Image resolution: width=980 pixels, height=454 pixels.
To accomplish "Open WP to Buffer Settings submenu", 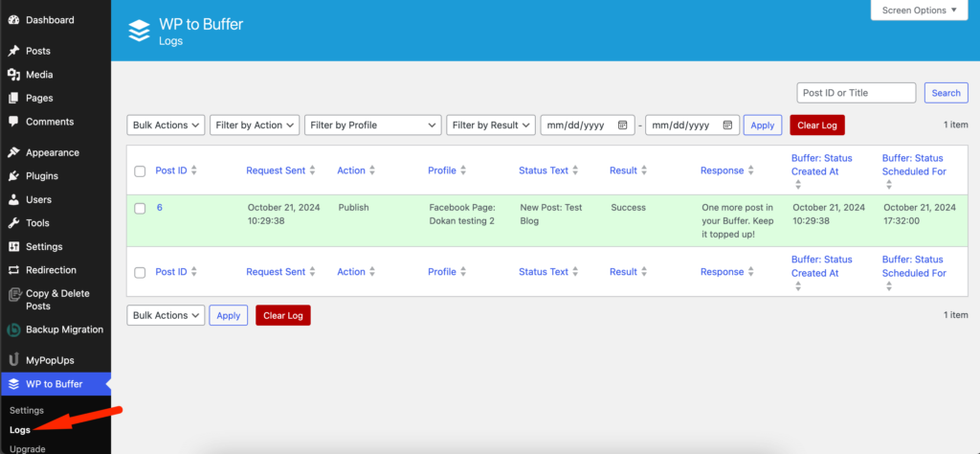I will pos(27,410).
